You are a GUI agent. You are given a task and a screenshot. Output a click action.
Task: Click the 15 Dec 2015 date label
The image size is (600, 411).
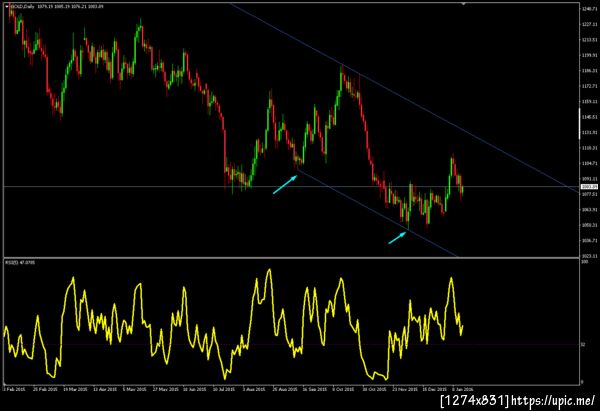pos(434,389)
